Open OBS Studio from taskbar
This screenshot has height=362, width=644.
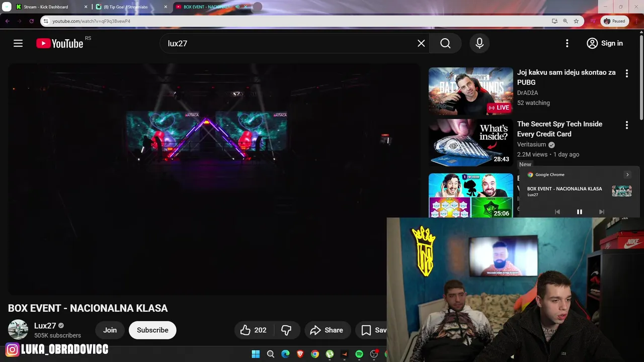[374, 354]
